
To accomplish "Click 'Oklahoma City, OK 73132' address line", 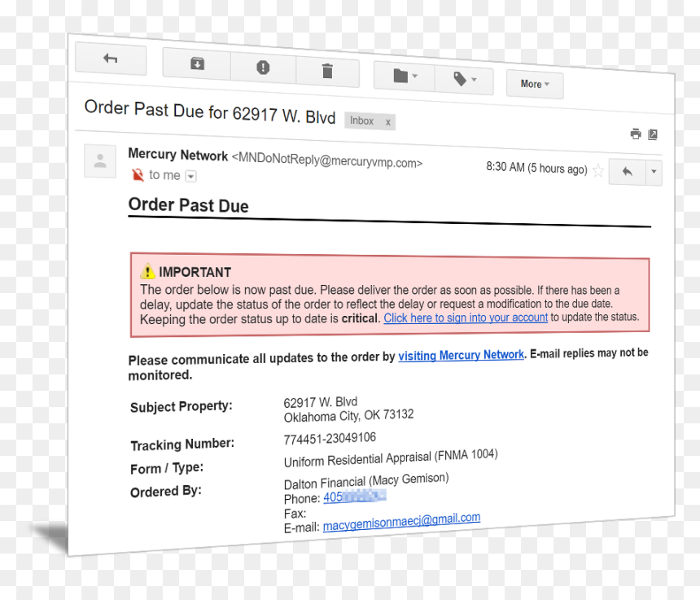I will [348, 416].
